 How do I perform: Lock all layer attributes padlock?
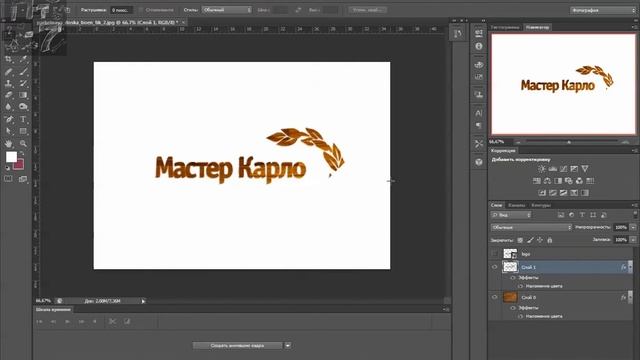[550, 240]
